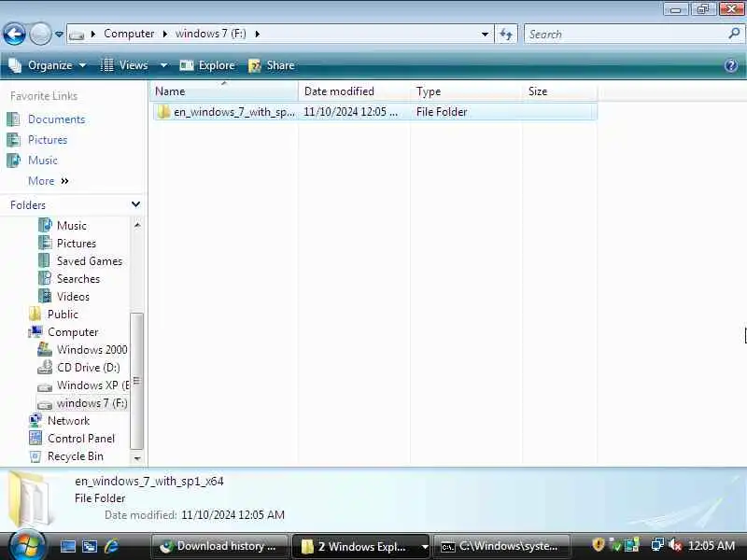Click the large folder thumbnail in details pane

(x=31, y=498)
